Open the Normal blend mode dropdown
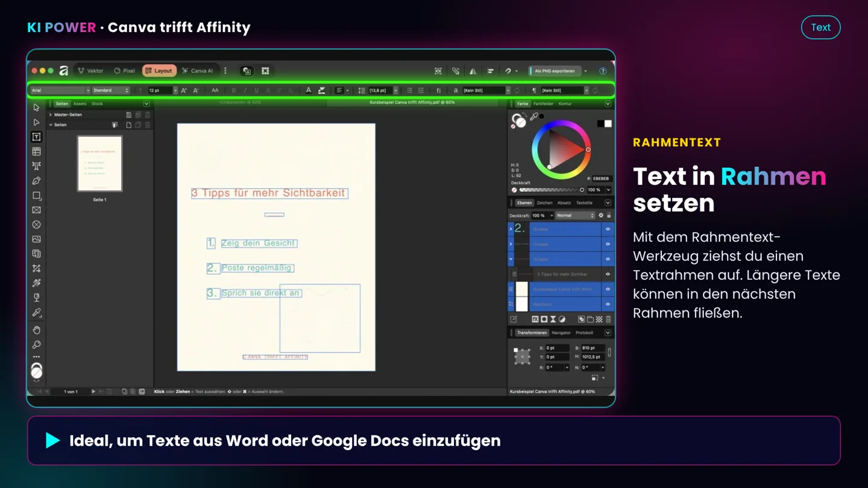The width and height of the screenshot is (868, 488). click(575, 215)
